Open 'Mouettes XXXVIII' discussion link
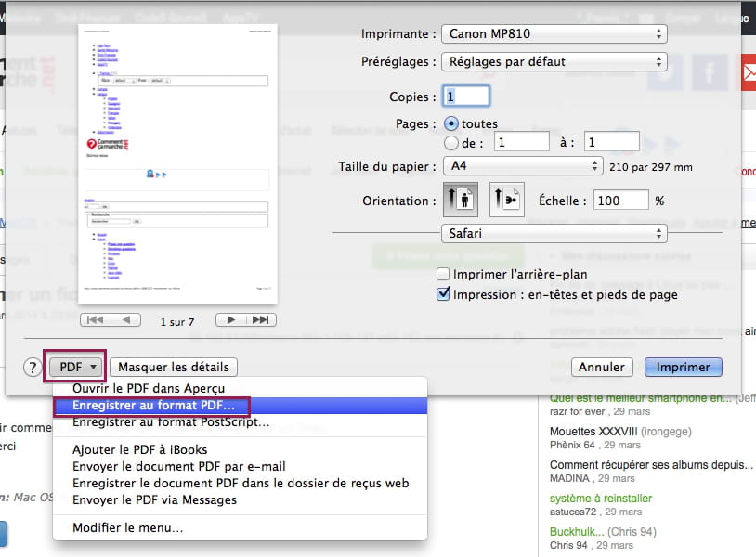The image size is (756, 557). 593,432
